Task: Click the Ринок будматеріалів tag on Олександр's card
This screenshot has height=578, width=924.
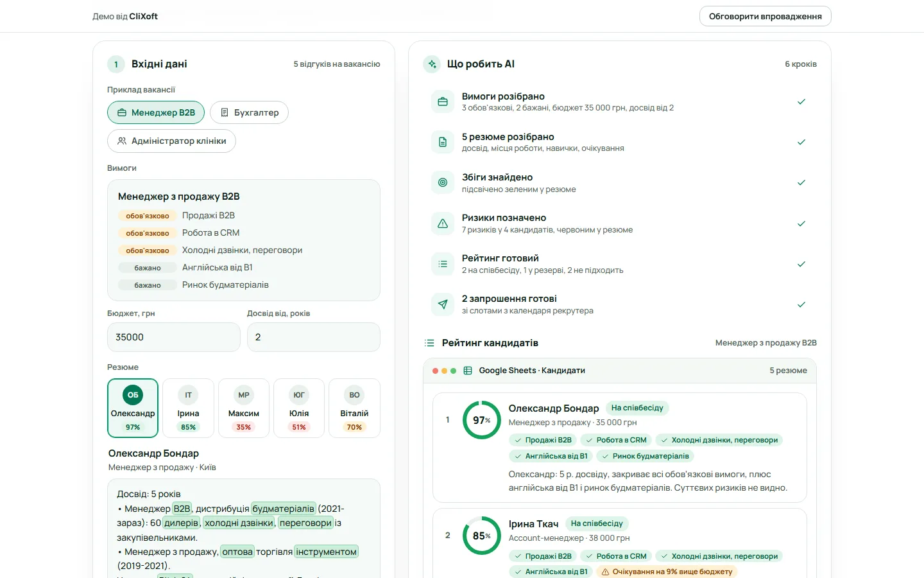Action: coord(645,456)
